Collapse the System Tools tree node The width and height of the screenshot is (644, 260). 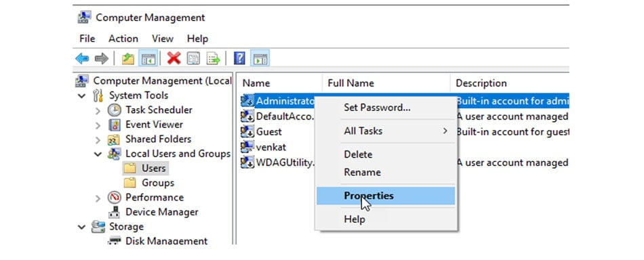pyautogui.click(x=82, y=96)
